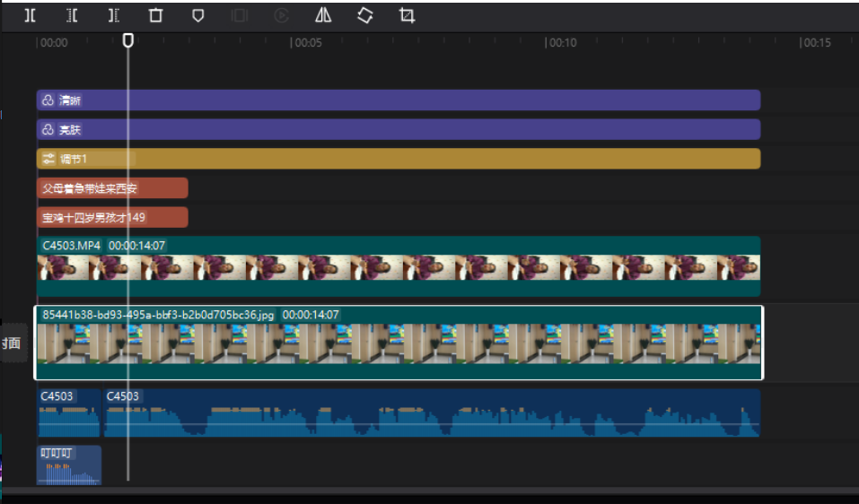
Task: Click the Split clip tool icon
Action: pyautogui.click(x=31, y=15)
